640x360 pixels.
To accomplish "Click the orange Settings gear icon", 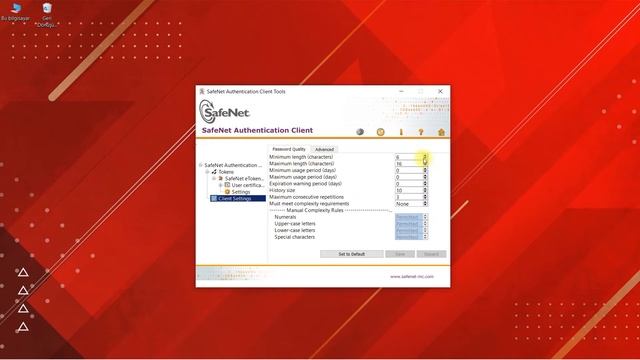I will (x=227, y=191).
